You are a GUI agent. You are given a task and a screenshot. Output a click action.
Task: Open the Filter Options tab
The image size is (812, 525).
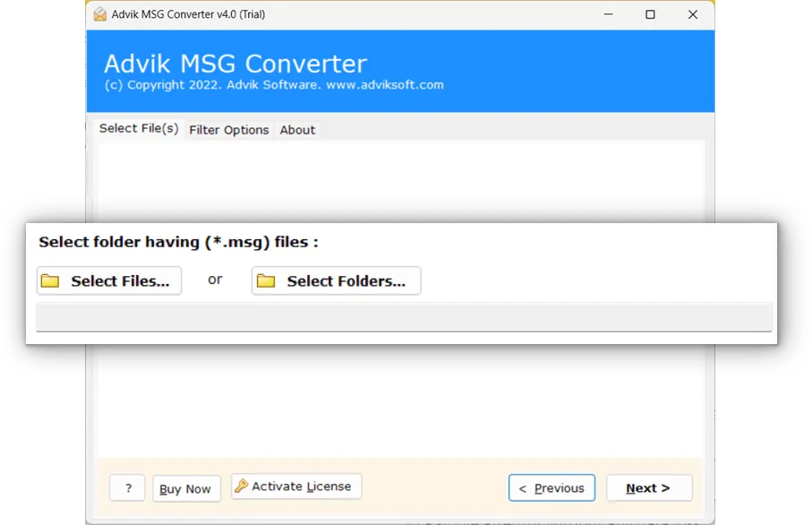[x=229, y=130]
